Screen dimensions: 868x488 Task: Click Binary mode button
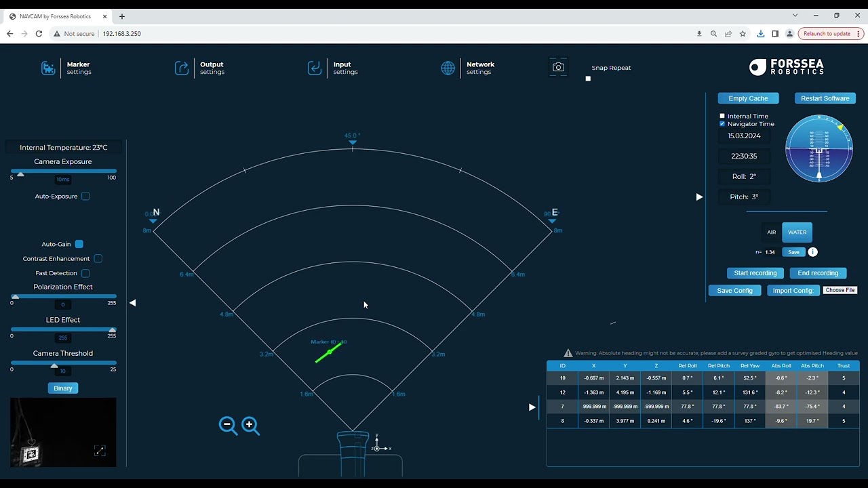coord(63,388)
